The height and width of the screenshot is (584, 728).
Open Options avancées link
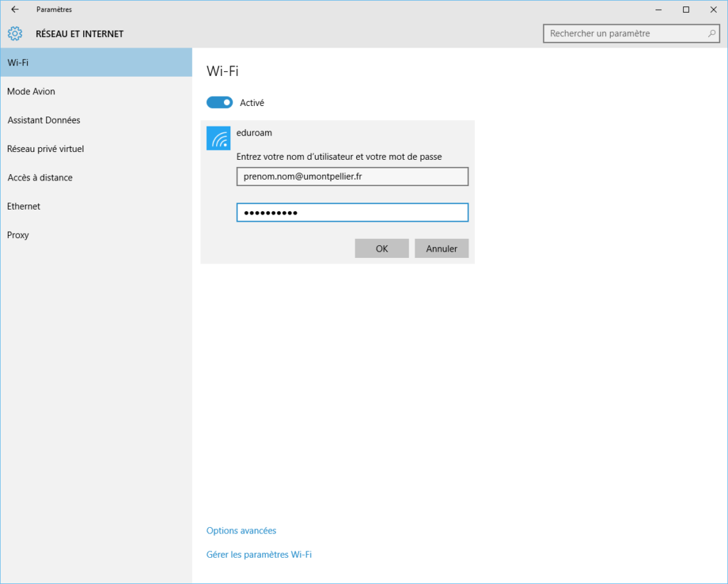pyautogui.click(x=241, y=531)
